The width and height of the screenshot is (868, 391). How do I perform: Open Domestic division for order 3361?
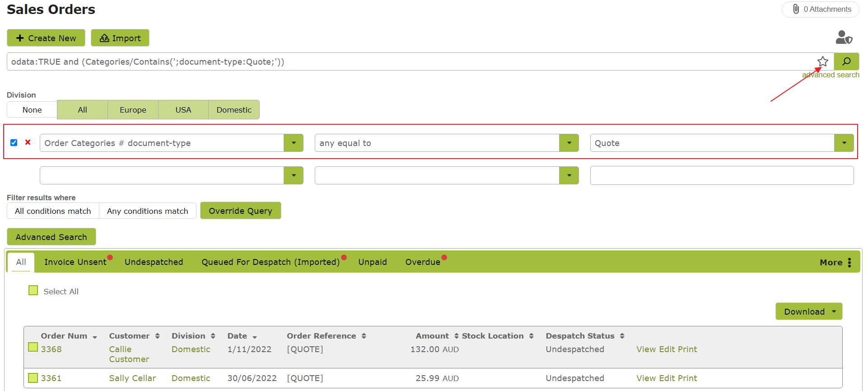click(x=191, y=378)
